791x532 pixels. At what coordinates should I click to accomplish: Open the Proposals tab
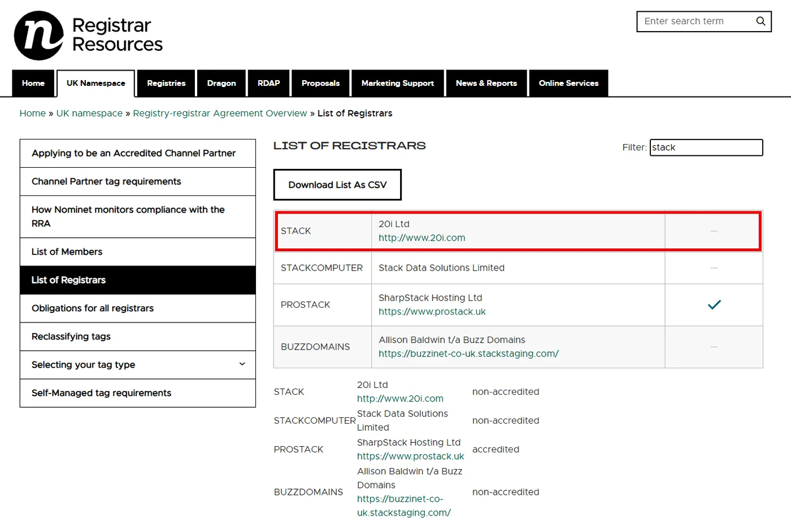coord(321,83)
